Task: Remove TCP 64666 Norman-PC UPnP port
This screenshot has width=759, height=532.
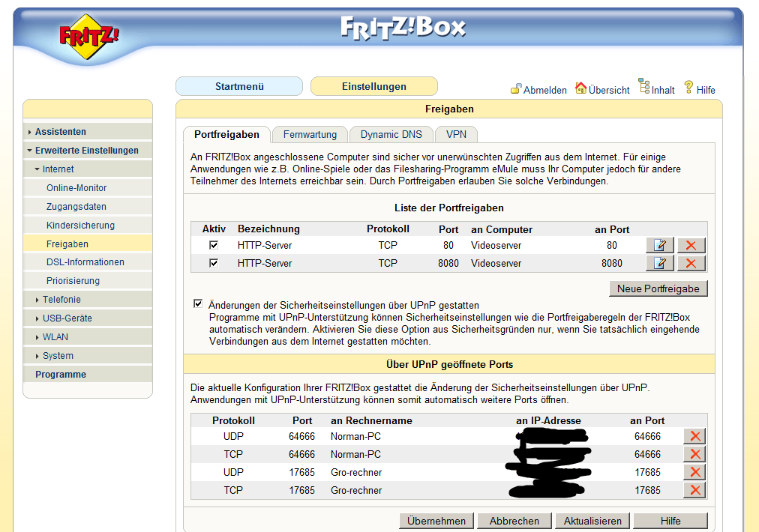Action: (x=694, y=454)
